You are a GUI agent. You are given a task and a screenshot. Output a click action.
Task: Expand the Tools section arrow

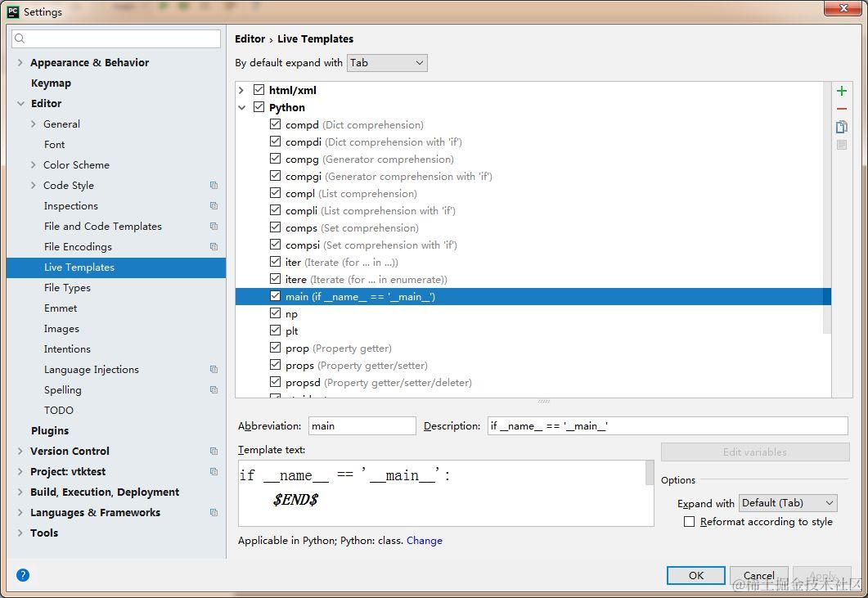[x=20, y=533]
